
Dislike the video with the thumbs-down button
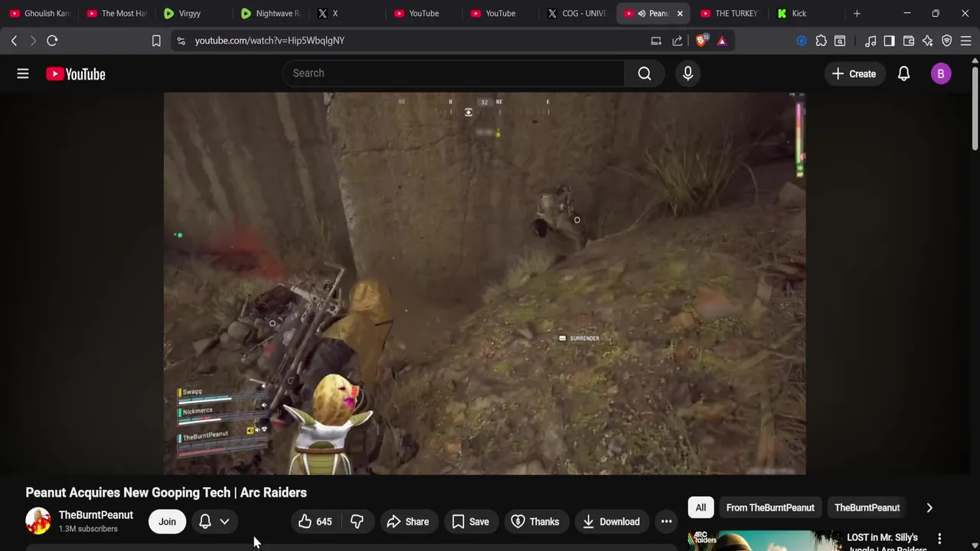(x=357, y=522)
